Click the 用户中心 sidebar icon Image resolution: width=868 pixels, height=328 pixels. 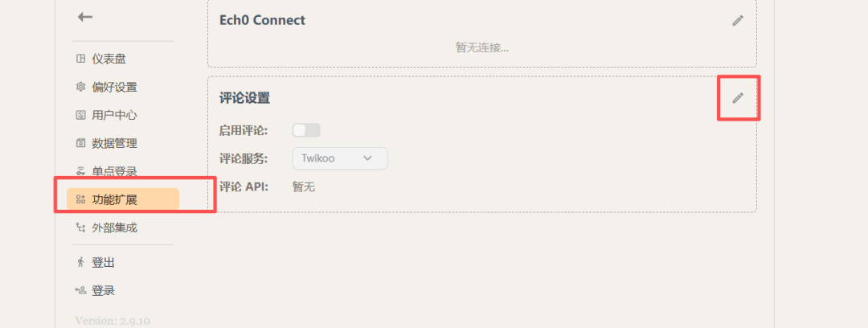click(x=80, y=115)
